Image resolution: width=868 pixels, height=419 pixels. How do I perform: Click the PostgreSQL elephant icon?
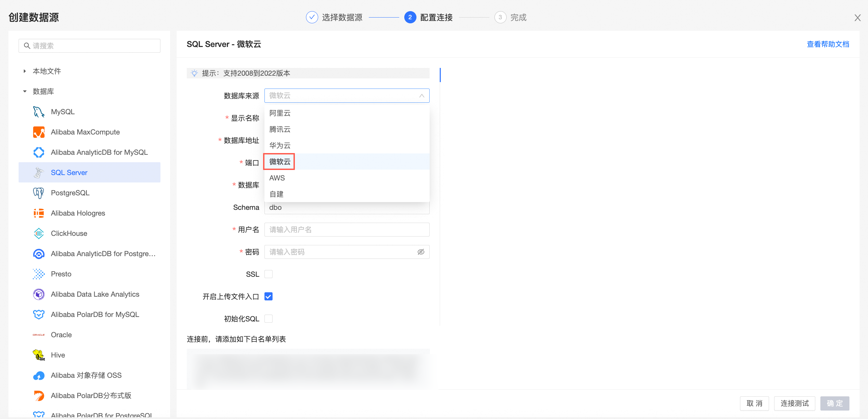39,193
